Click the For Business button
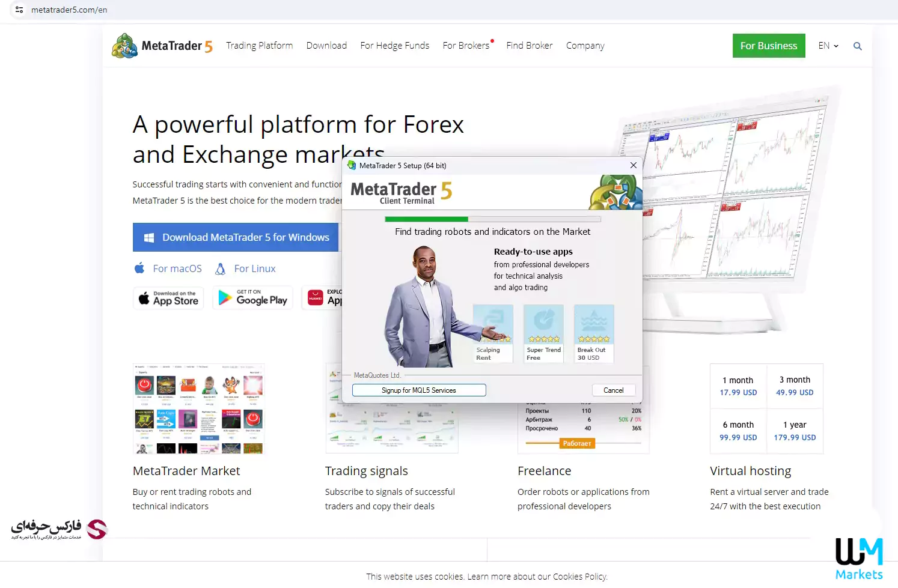This screenshot has width=898, height=588. (769, 46)
